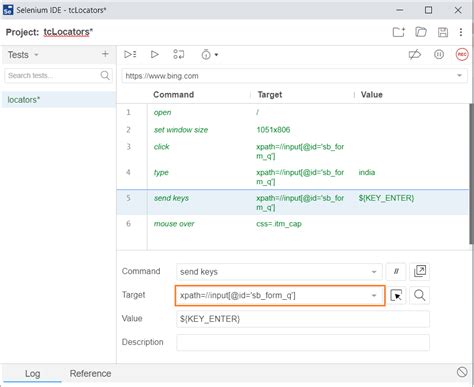
Task: Start recording with REC button
Action: pyautogui.click(x=462, y=54)
